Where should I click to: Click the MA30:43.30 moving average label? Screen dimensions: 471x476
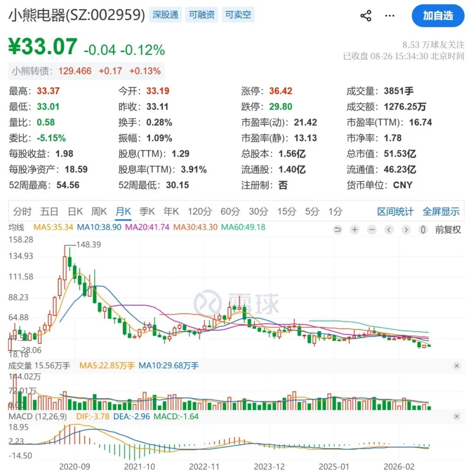pos(195,227)
